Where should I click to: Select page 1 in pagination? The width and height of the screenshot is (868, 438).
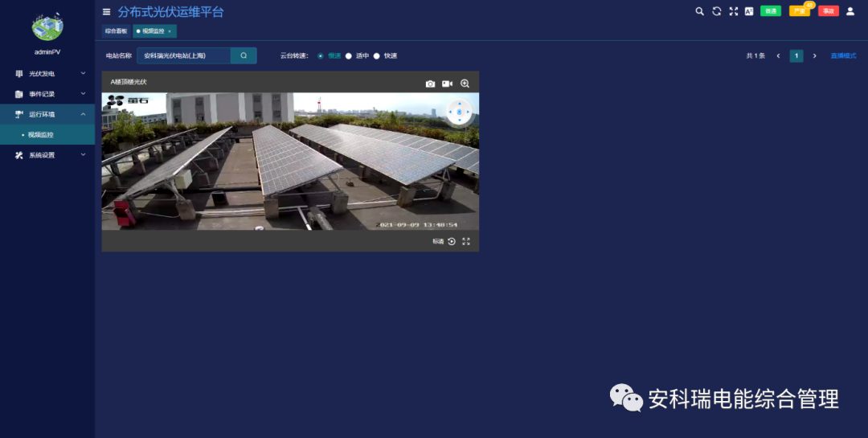[x=796, y=56]
